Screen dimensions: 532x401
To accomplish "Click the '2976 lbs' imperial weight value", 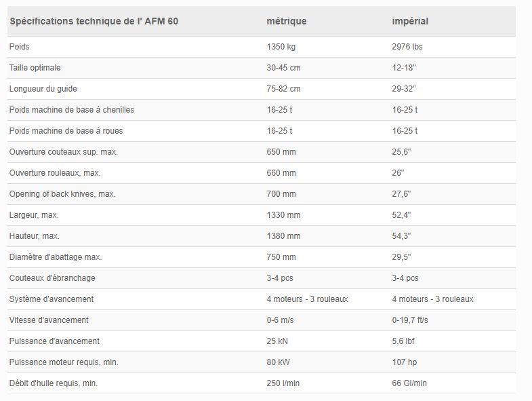I will (407, 47).
